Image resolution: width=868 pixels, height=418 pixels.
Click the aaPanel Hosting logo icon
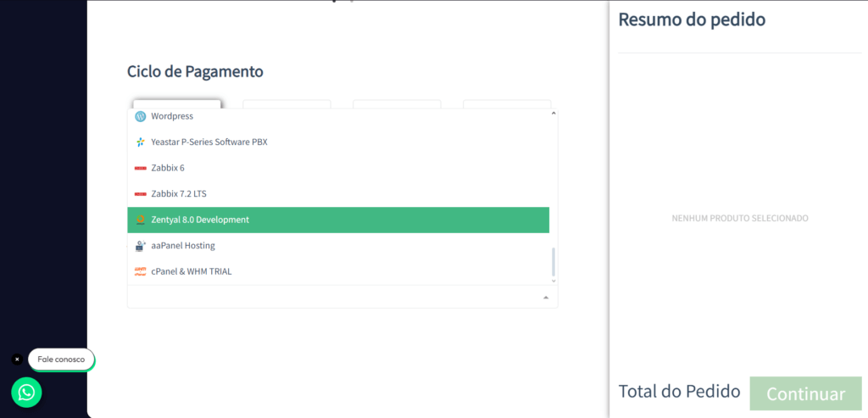(140, 245)
